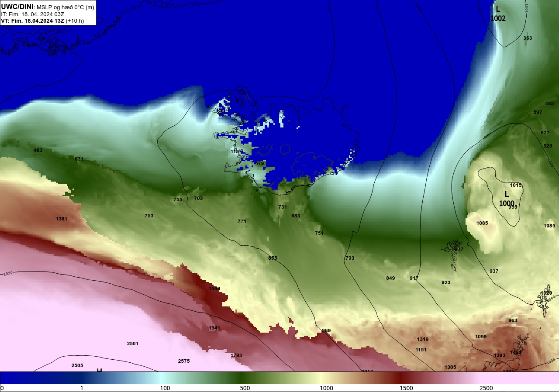The height and width of the screenshot is (392, 559).
Task: Select the map value 631
Action: [x=79, y=159]
